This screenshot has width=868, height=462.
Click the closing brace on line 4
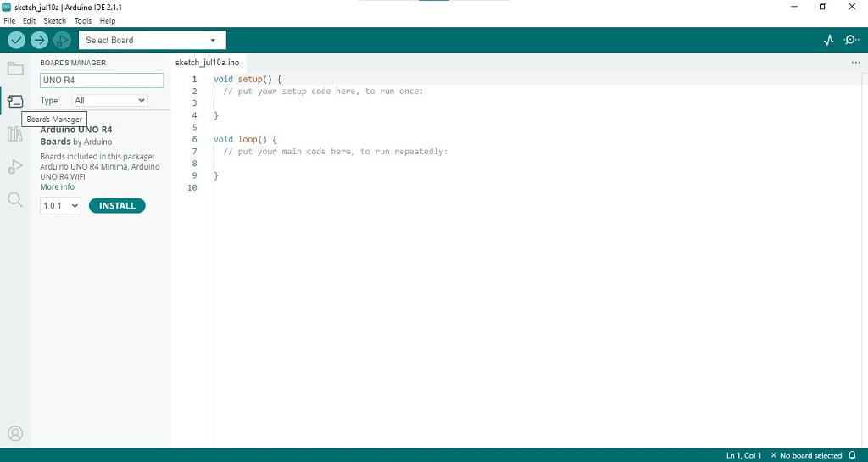click(216, 115)
